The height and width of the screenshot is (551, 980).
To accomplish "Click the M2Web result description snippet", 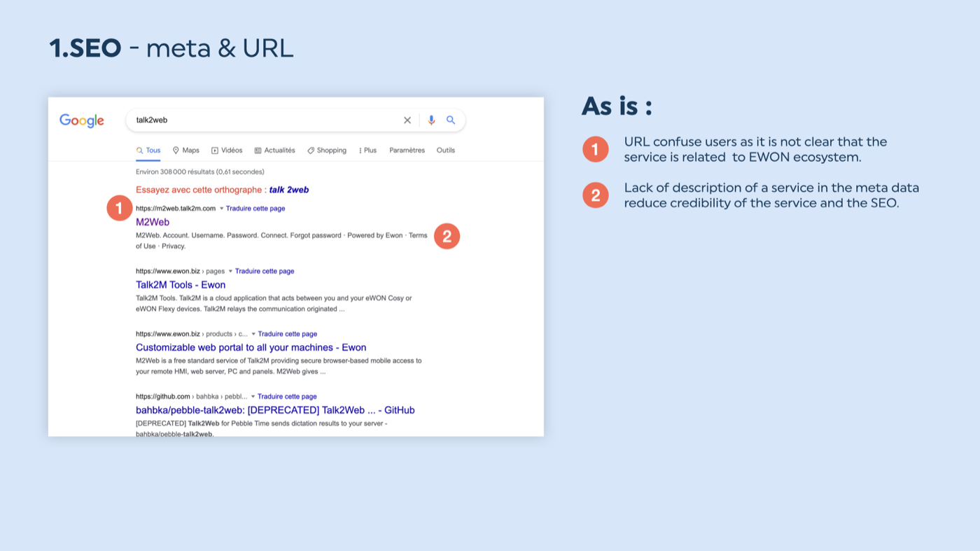I will pyautogui.click(x=281, y=241).
